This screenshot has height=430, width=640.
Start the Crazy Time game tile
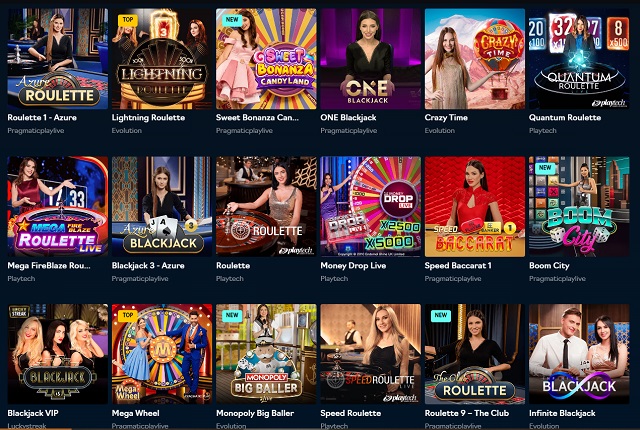475,59
